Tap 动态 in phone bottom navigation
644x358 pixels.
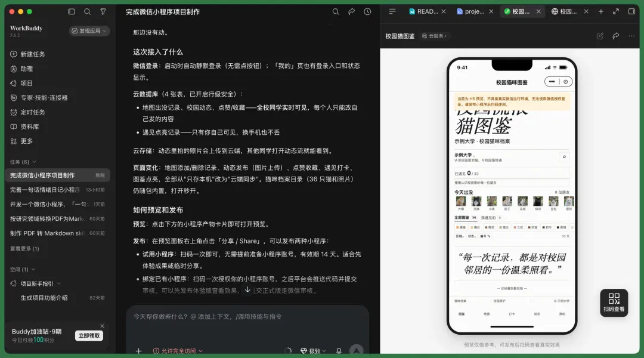pyautogui.click(x=537, y=314)
